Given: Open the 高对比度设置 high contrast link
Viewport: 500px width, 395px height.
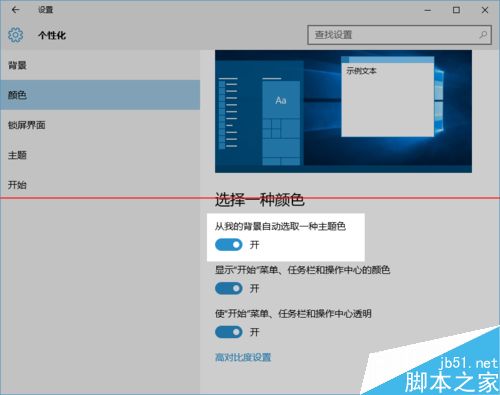Looking at the screenshot, I should (x=243, y=357).
